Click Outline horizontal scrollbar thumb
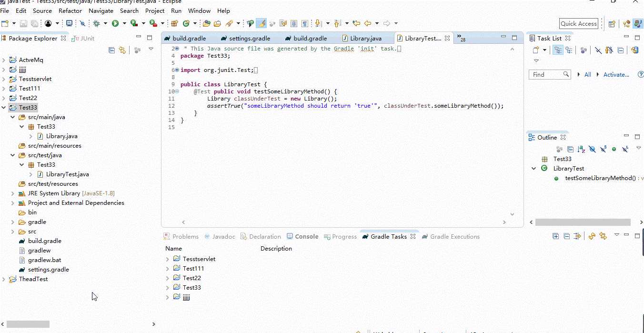Image resolution: width=644 pixels, height=333 pixels. [583, 222]
